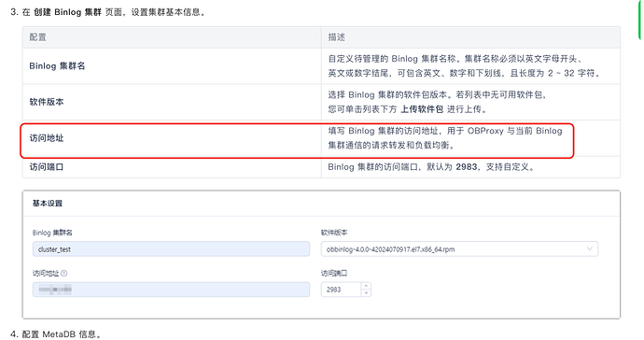Decrease the 访问端口 value with down arrow
This screenshot has width=644, height=340.
click(366, 293)
